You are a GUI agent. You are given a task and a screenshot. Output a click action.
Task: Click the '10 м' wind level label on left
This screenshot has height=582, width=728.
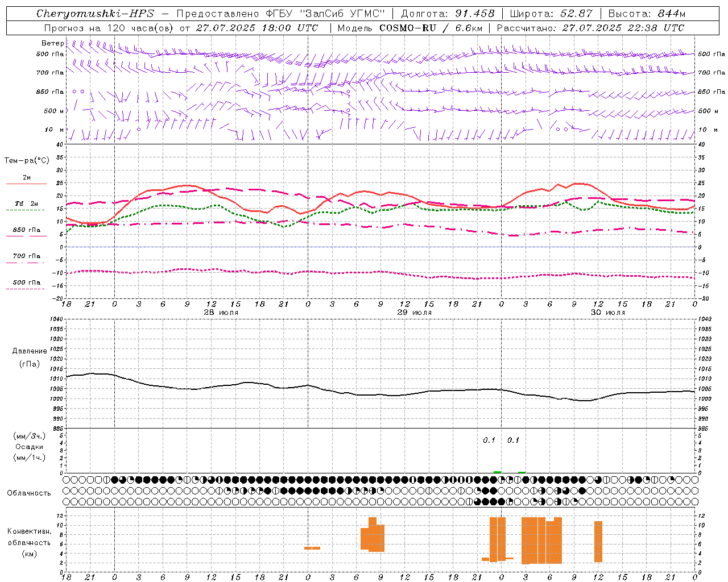(x=54, y=130)
